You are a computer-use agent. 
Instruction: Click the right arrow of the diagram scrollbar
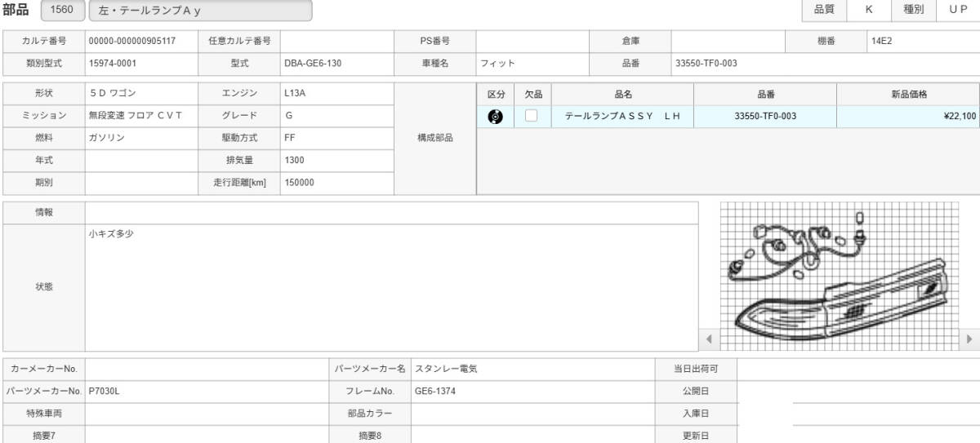970,338
